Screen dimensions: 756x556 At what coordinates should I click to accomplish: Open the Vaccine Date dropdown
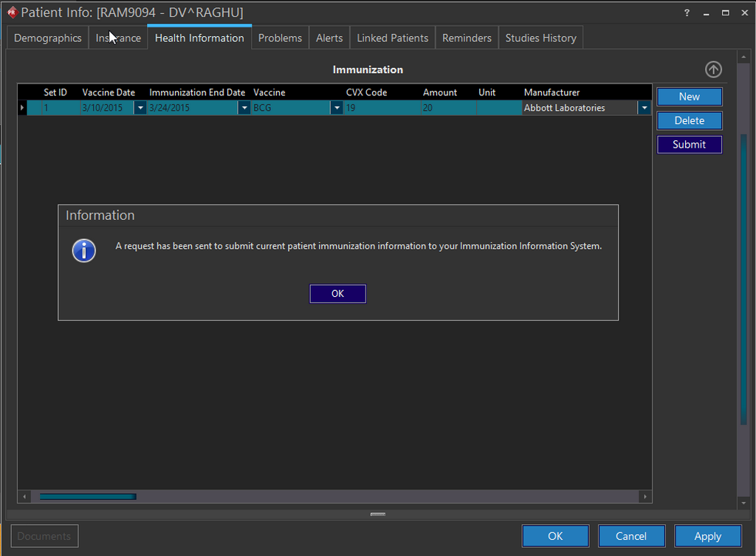[140, 107]
